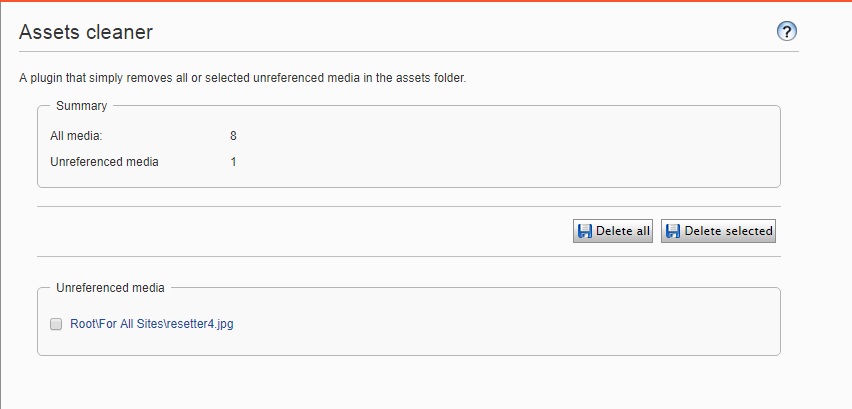Click the 'resetter4.jpg' filename in the link
The height and width of the screenshot is (409, 852).
200,324
